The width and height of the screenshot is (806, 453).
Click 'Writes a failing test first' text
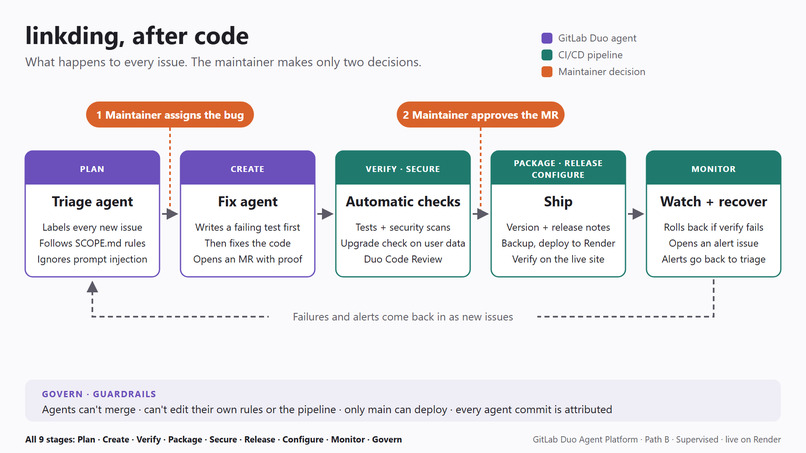coord(247,227)
